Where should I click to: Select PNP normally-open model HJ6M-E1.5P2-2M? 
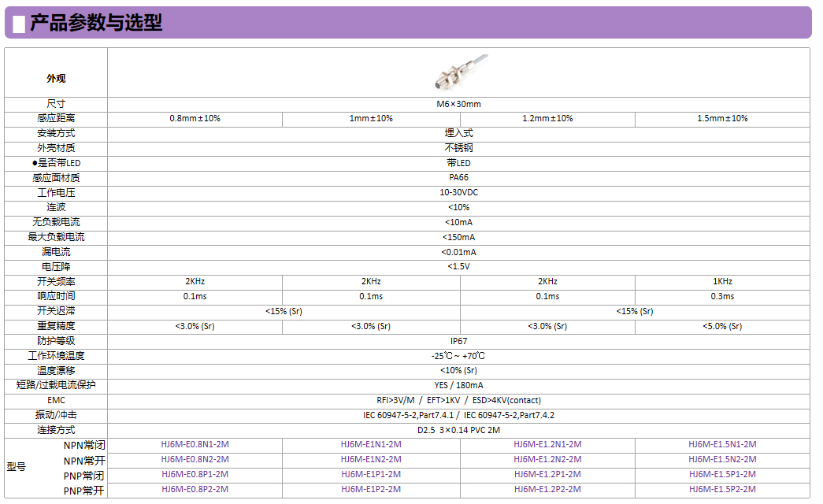coord(722,489)
